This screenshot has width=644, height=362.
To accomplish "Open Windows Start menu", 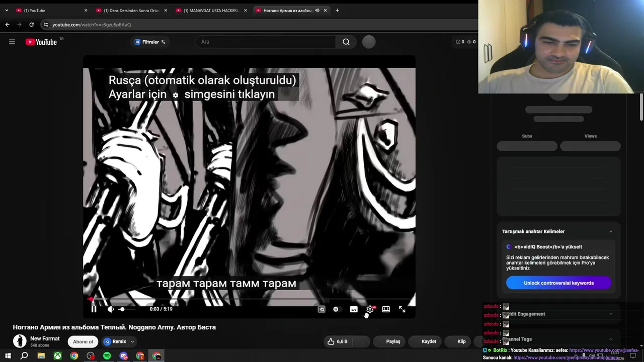I will (8, 356).
